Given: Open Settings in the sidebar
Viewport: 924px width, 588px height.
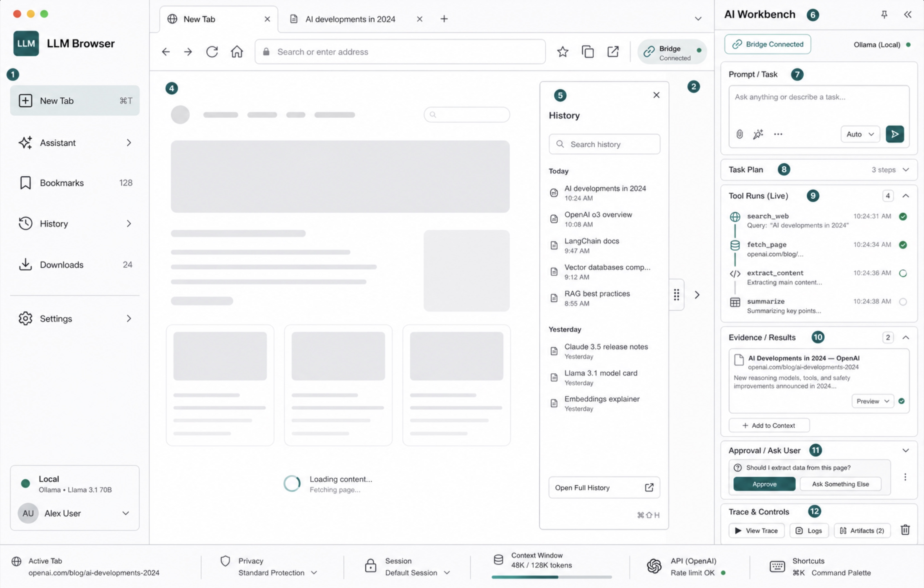Looking at the screenshot, I should coord(75,318).
